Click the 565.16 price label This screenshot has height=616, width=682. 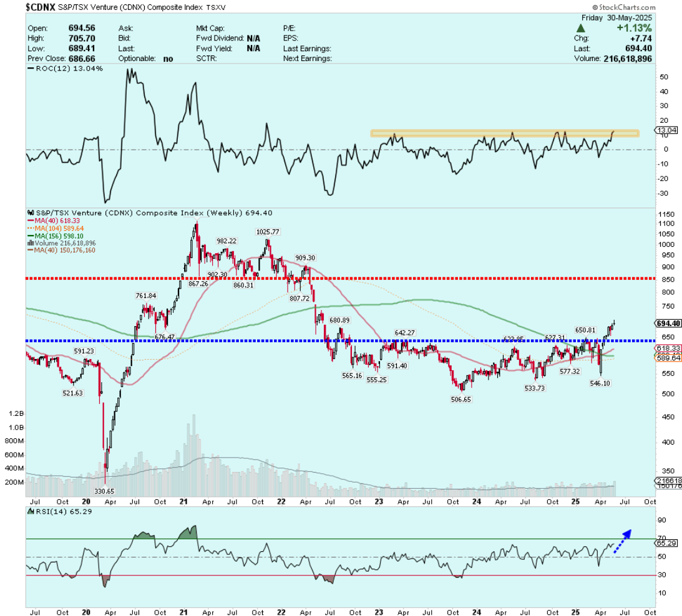352,375
